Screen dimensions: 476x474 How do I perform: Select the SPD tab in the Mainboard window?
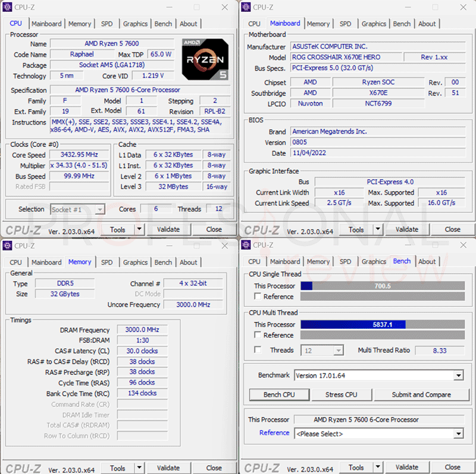click(x=345, y=24)
